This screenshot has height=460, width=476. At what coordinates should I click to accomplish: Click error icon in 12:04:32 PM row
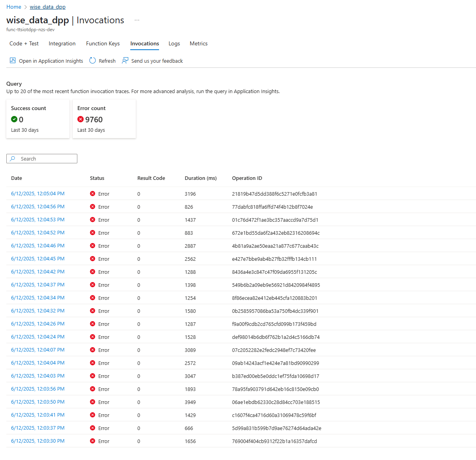[92, 311]
